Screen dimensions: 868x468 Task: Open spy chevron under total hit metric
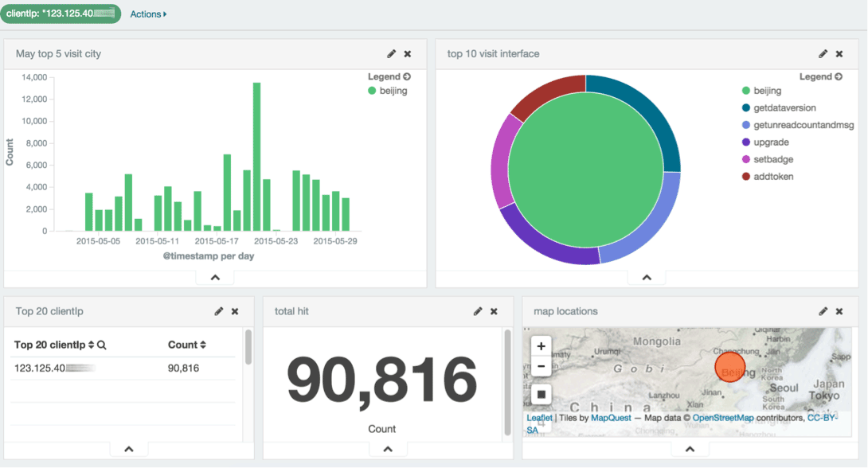[388, 449]
